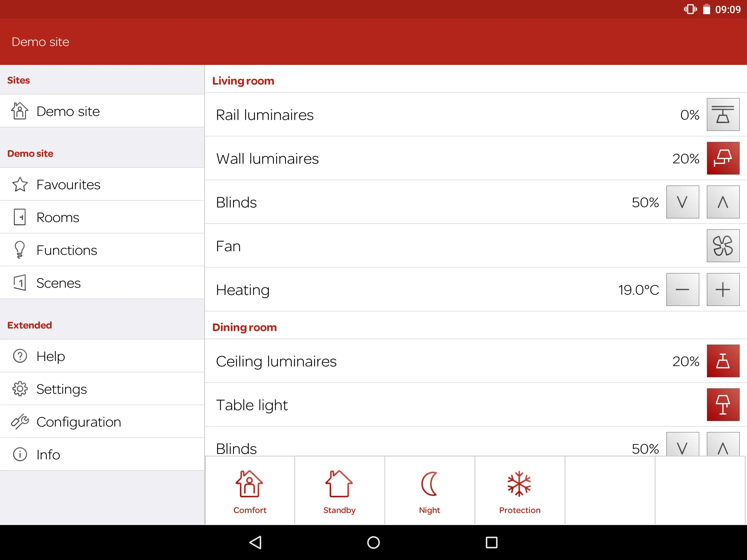The height and width of the screenshot is (560, 747).
Task: Activate the Comfort scene
Action: [x=250, y=491]
